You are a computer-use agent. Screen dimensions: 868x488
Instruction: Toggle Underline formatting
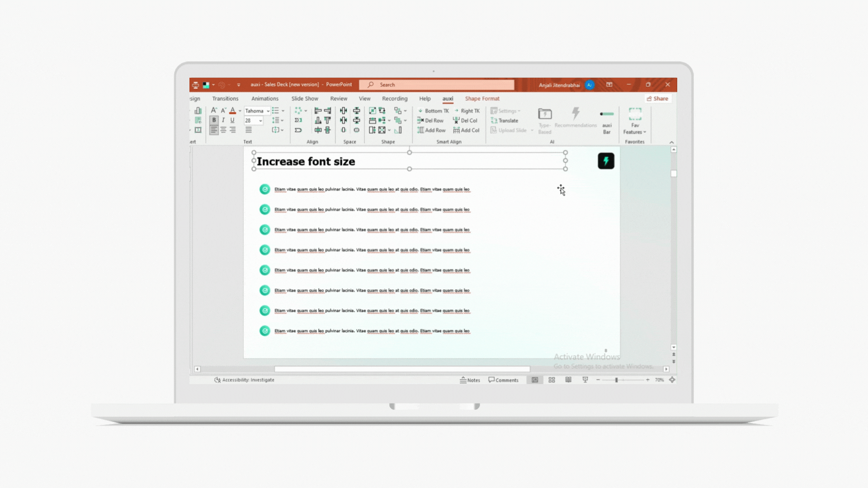[x=232, y=120]
